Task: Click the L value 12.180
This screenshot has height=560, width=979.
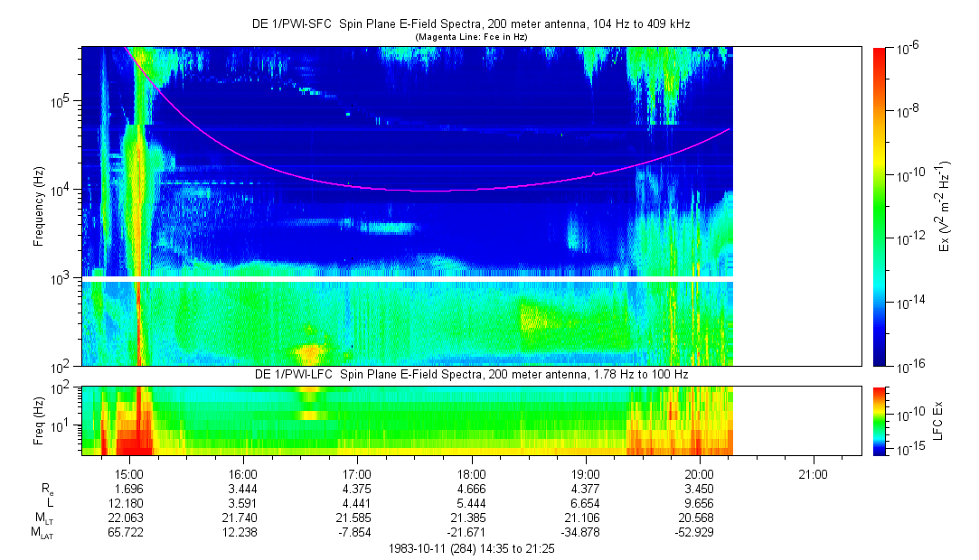Action: tap(129, 502)
